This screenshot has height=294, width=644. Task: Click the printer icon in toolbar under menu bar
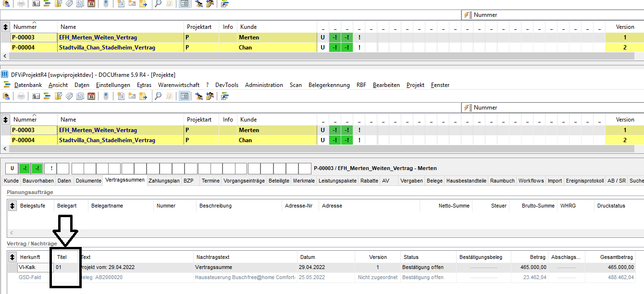[21, 96]
